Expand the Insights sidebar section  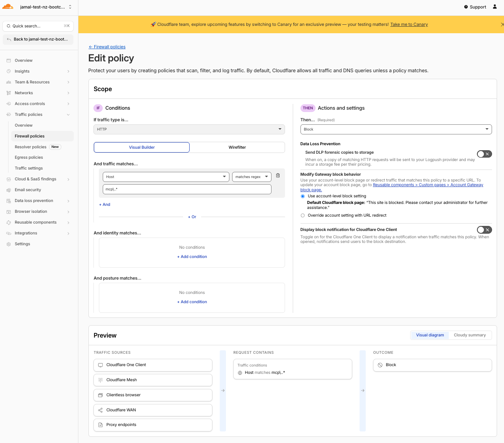coord(68,71)
